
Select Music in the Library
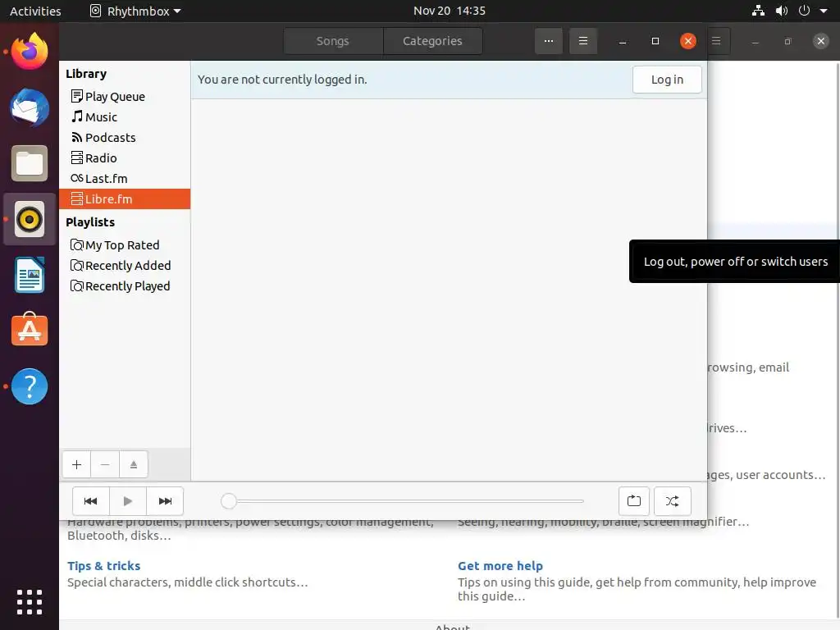coord(125,116)
